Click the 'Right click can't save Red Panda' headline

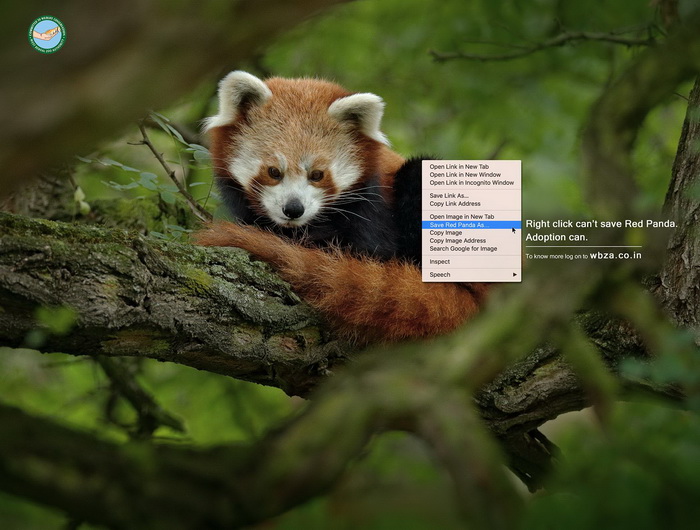(x=601, y=224)
